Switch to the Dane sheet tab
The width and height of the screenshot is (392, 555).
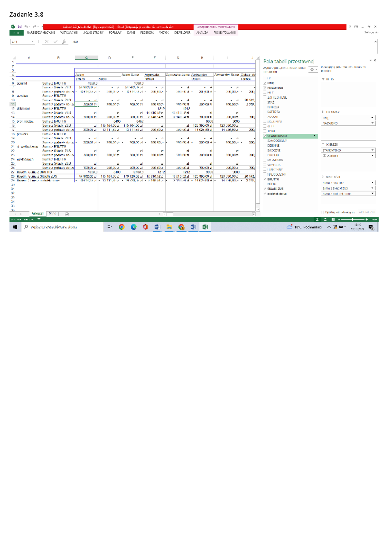(x=52, y=214)
